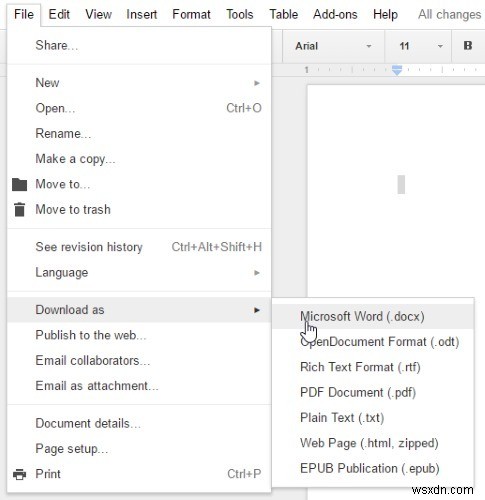Select Move to... menu item
The image size is (485, 500).
[x=139, y=184]
